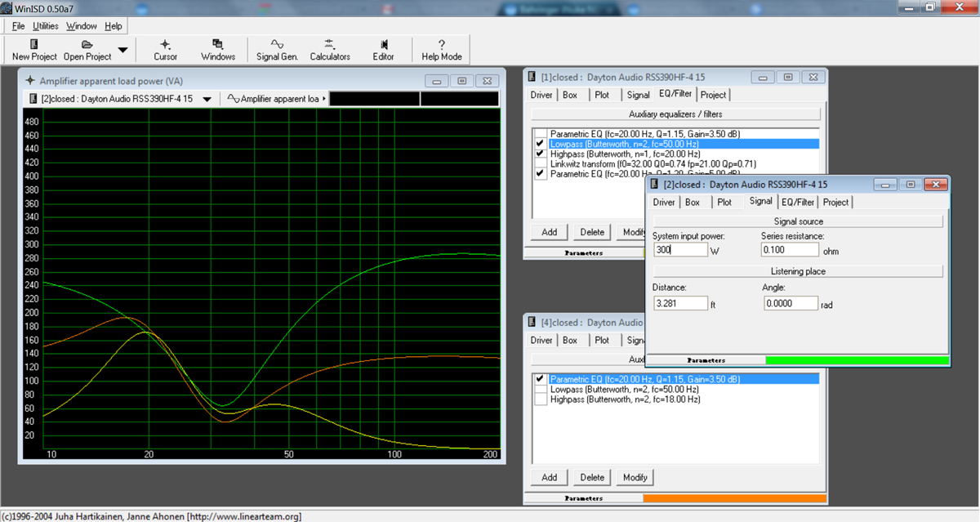This screenshot has height=522, width=980.
Task: Open the Project tab in the [1]closed window
Action: click(x=713, y=95)
